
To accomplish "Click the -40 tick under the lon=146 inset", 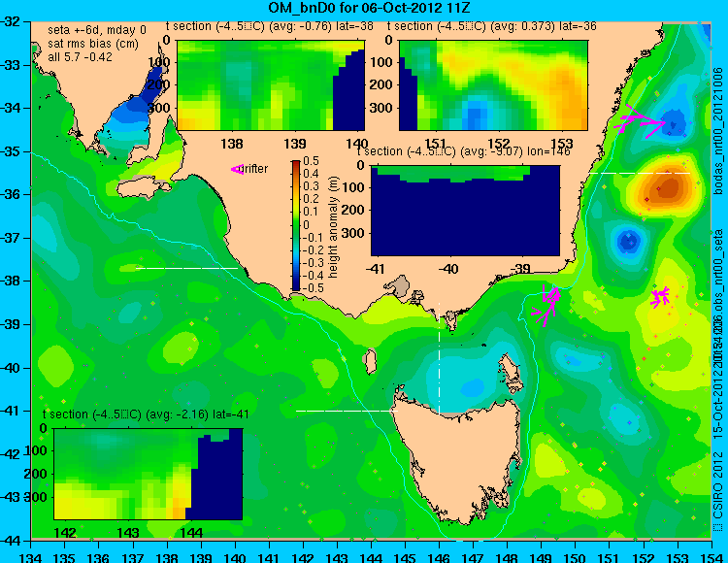I will [448, 268].
